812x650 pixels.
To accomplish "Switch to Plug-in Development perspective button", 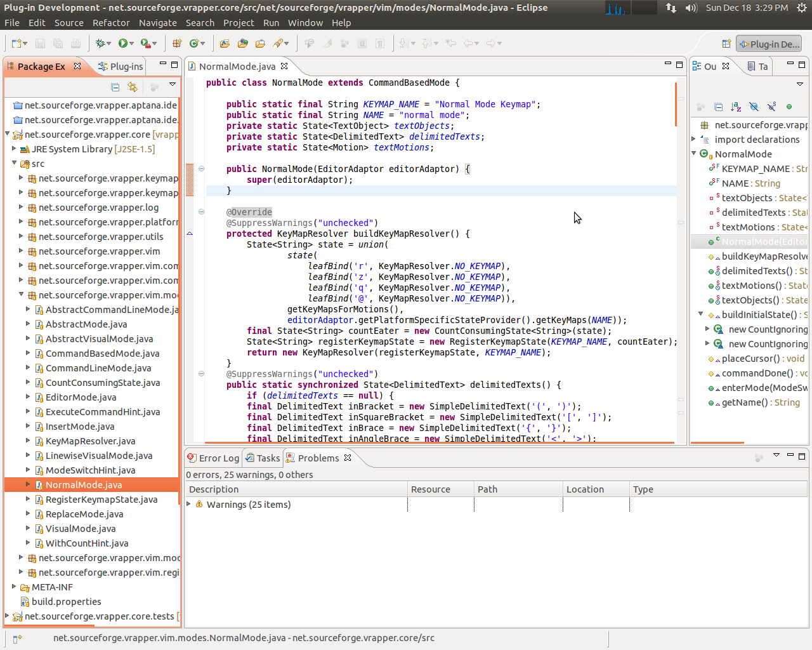I will [769, 44].
